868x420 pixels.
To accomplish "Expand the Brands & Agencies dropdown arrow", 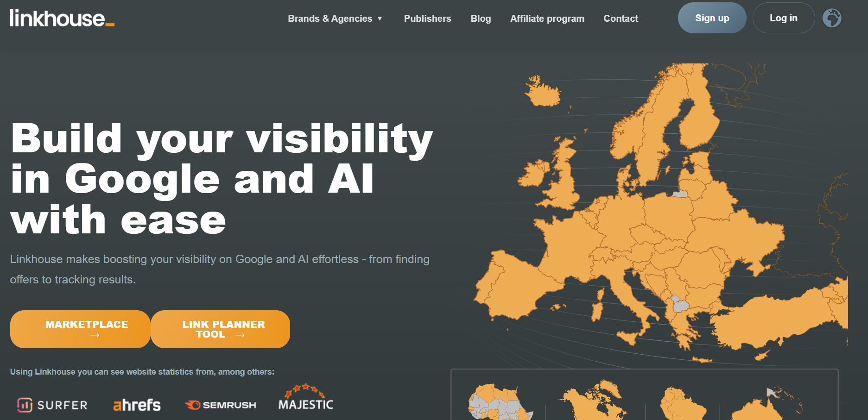I will (380, 19).
